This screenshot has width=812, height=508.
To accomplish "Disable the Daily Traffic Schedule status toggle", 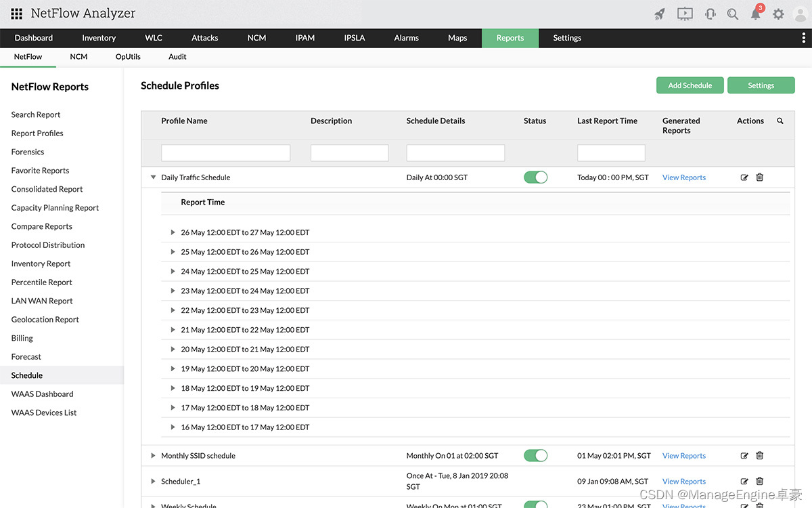I will [535, 177].
